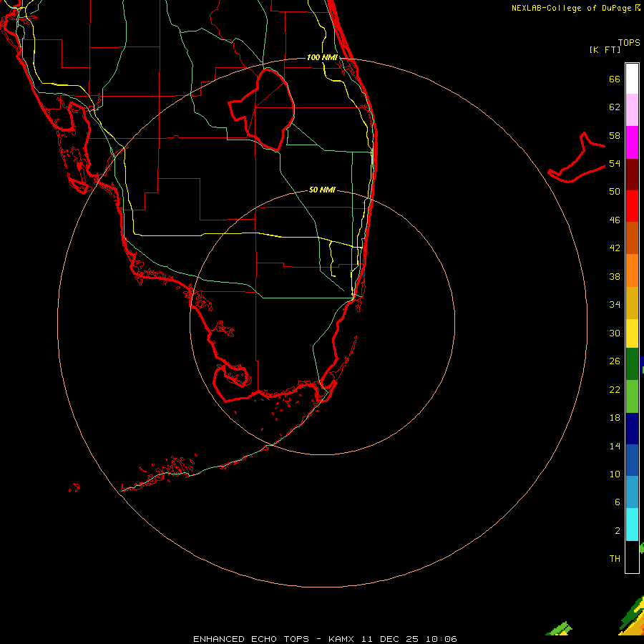This screenshot has width=644, height=644.
Task: Pick the magenta legend swatch
Action: coord(632,142)
